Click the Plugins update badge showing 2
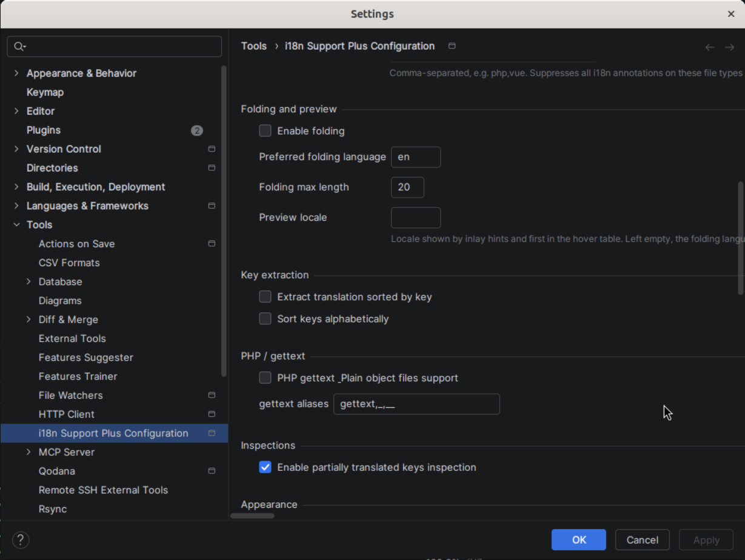 196,130
